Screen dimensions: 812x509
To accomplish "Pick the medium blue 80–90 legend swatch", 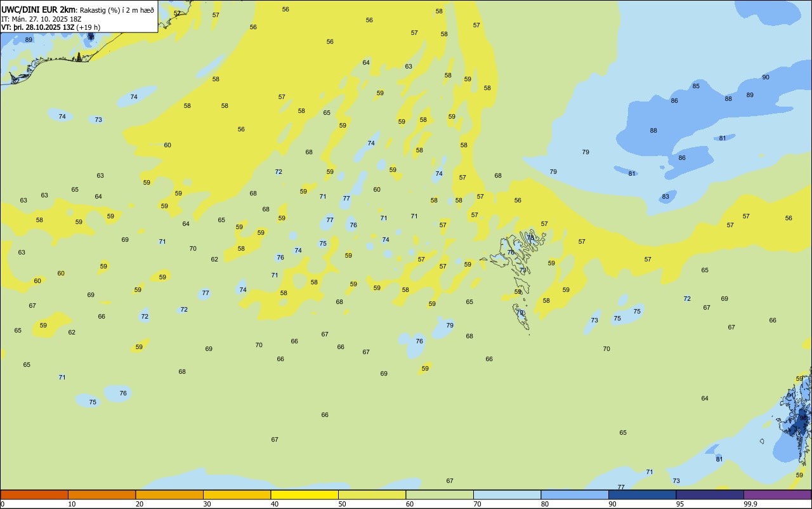I will (575, 494).
